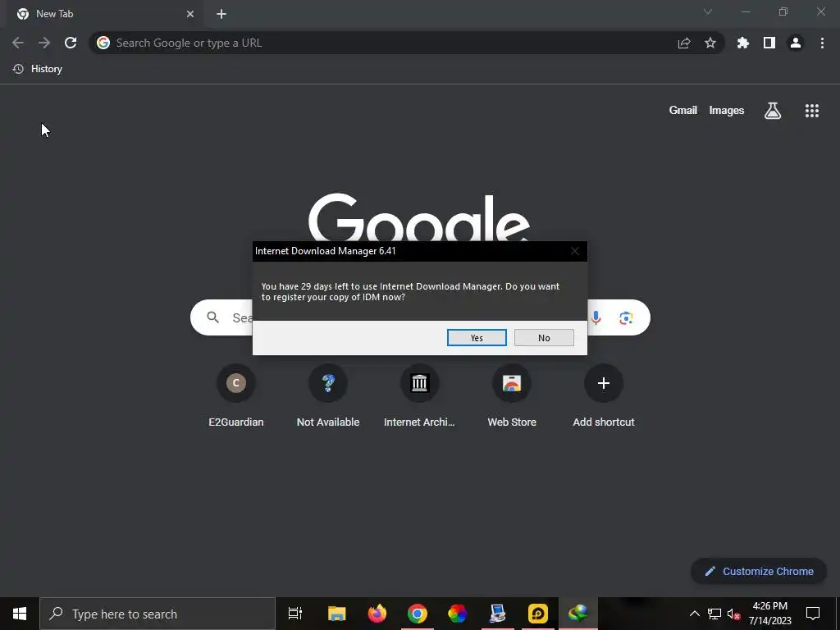Click the Add shortcut button
This screenshot has width=840, height=630.
click(x=604, y=397)
